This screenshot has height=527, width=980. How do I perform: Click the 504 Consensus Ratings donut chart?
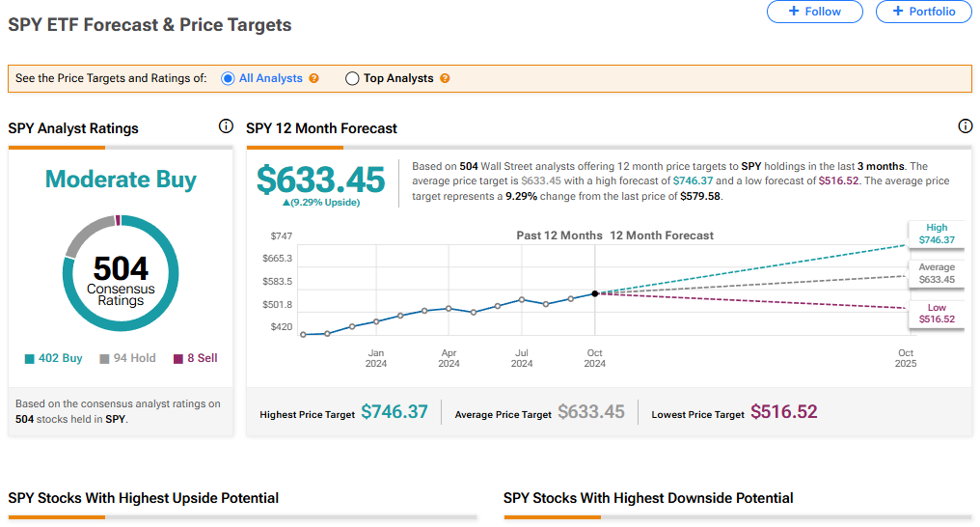click(121, 273)
